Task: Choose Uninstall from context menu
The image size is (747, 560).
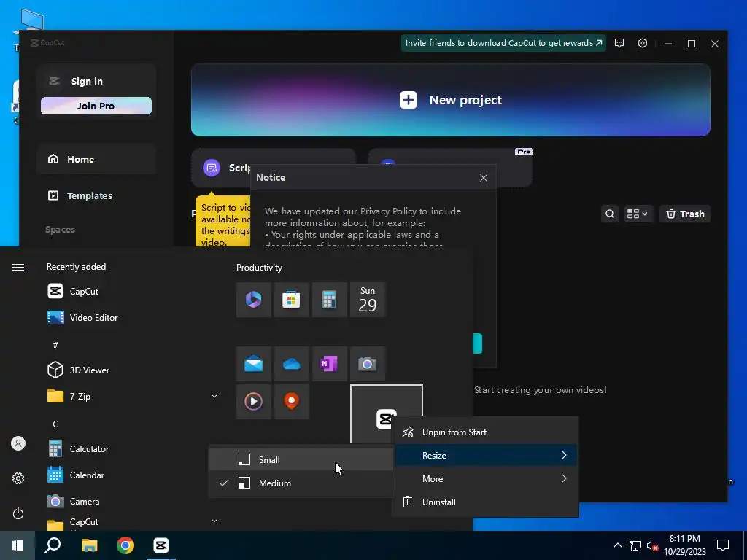Action: (x=485, y=502)
